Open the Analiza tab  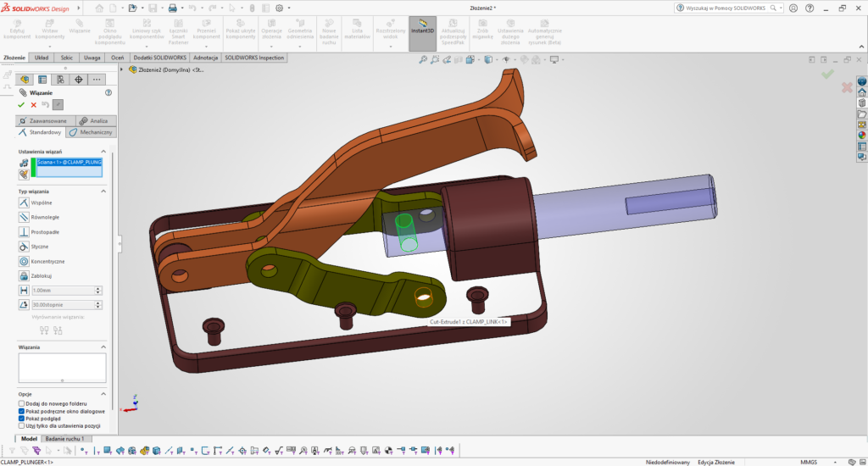click(x=96, y=120)
